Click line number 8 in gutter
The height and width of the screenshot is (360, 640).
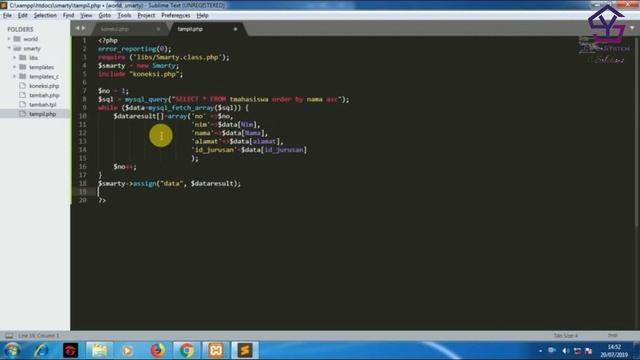click(84, 99)
